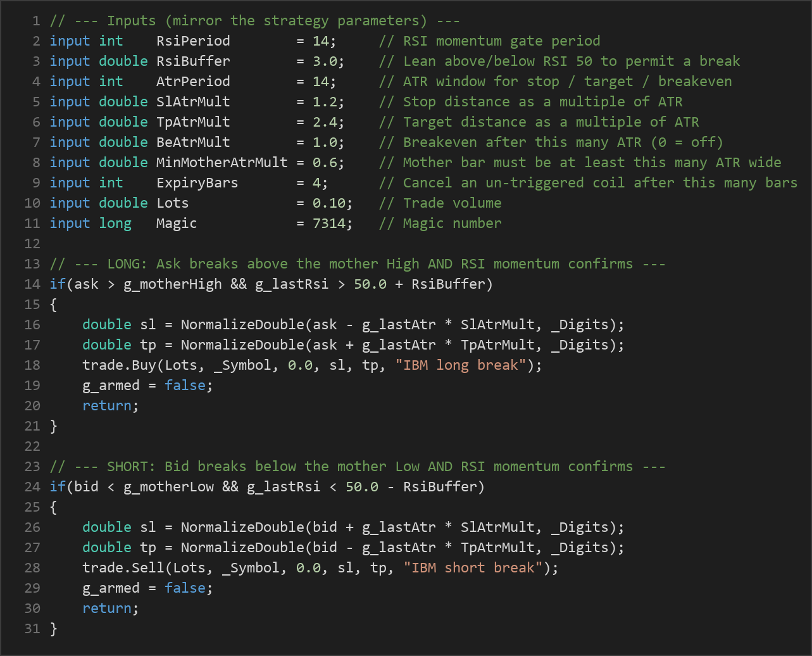
Task: Click the SHORT section comment on line 23
Action: coord(358,467)
